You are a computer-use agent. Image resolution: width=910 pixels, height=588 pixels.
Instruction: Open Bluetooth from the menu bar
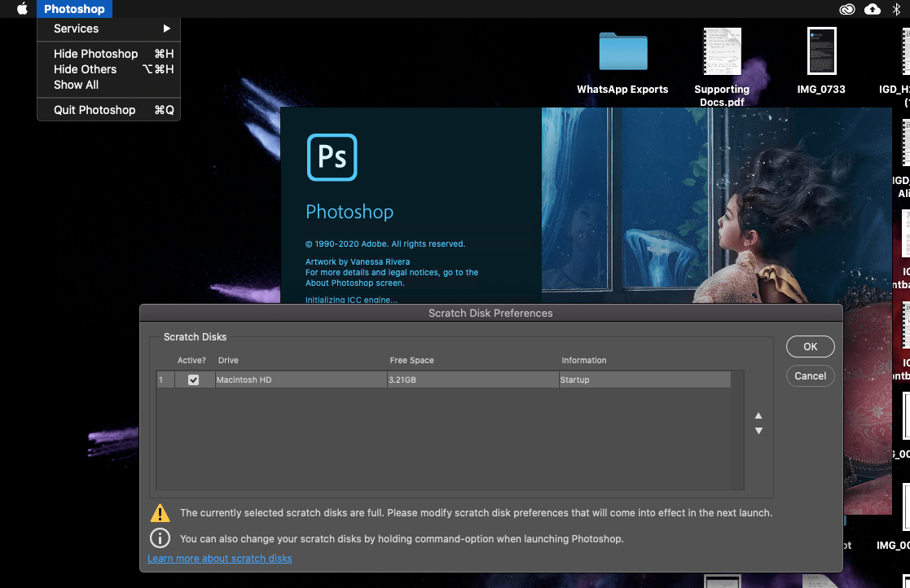pos(899,9)
